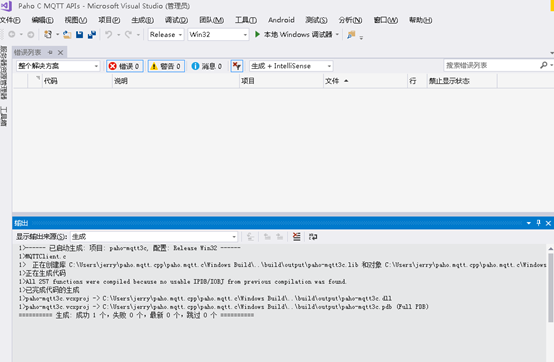Viewport: 554px width, 362px height.
Task: Open the Toolbox side tab
Action: 4,117
